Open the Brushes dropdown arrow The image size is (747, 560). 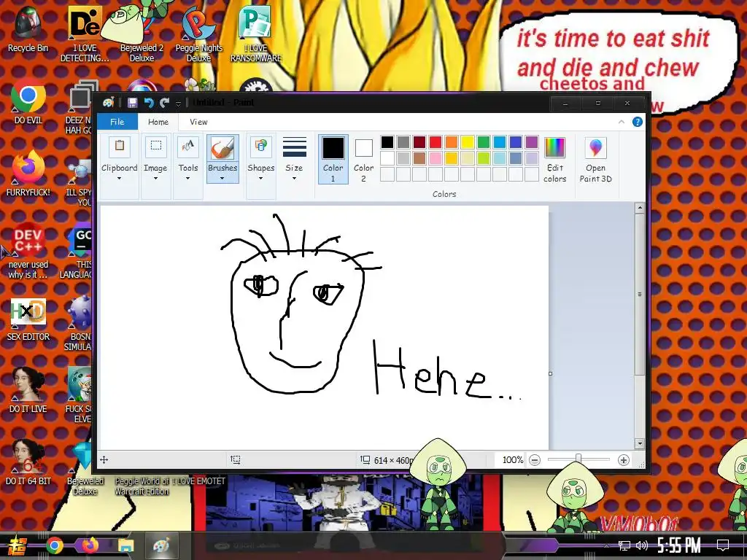tap(222, 179)
